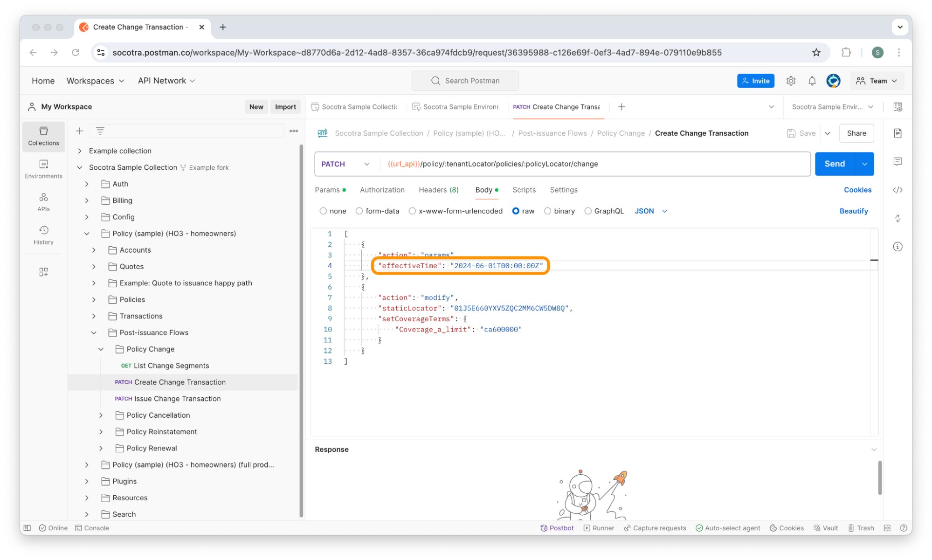Select the form-data radio option
This screenshot has width=932, height=560.
pos(359,211)
